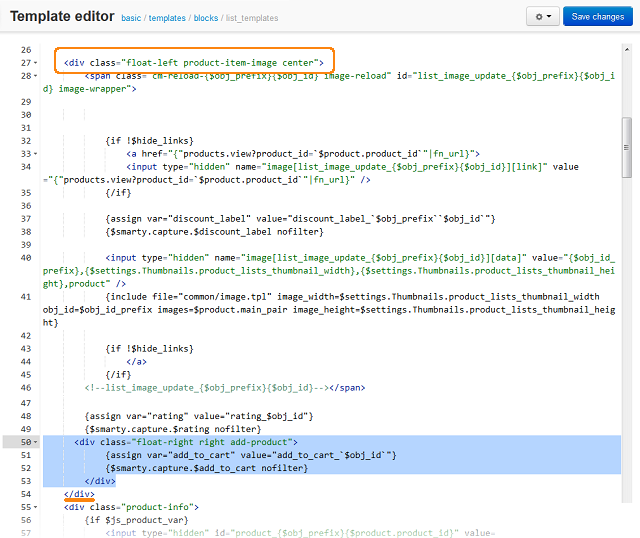
Task: Click the {if $js_product_var} line
Action: [136, 520]
